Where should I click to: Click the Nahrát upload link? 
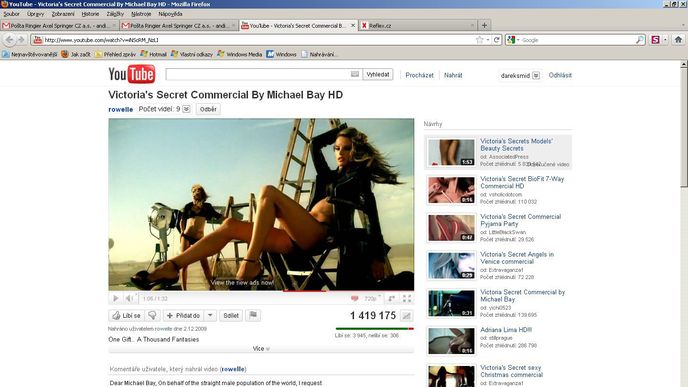coord(453,75)
